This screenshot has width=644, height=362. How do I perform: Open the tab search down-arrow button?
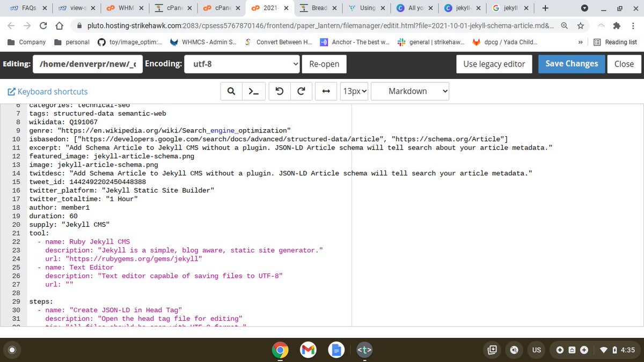coord(585,8)
